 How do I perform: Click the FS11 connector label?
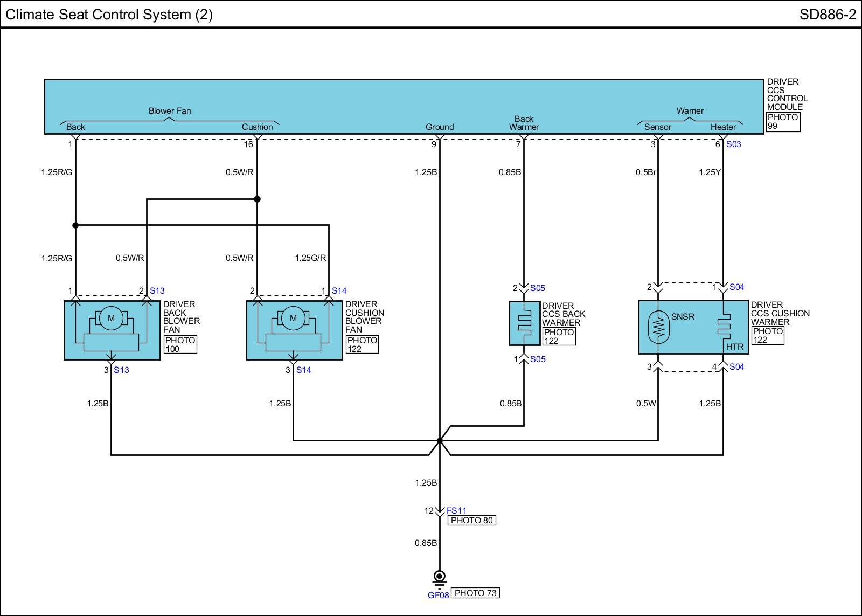[x=456, y=510]
